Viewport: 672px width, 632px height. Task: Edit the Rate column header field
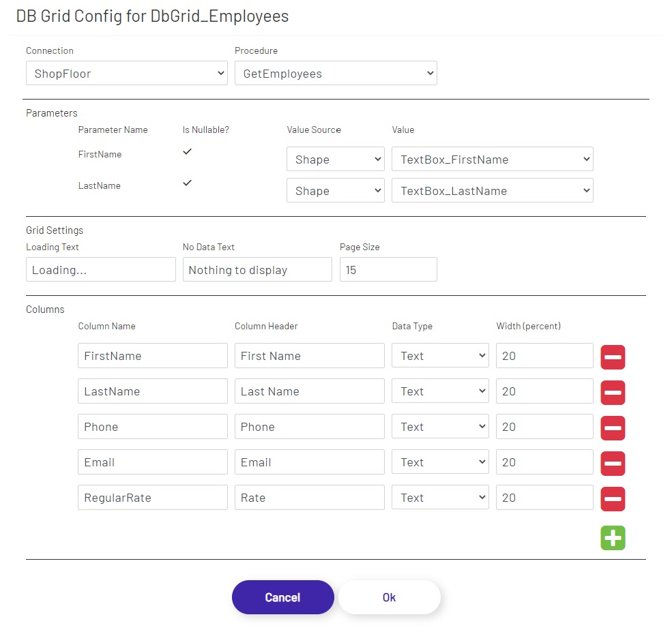coord(309,497)
